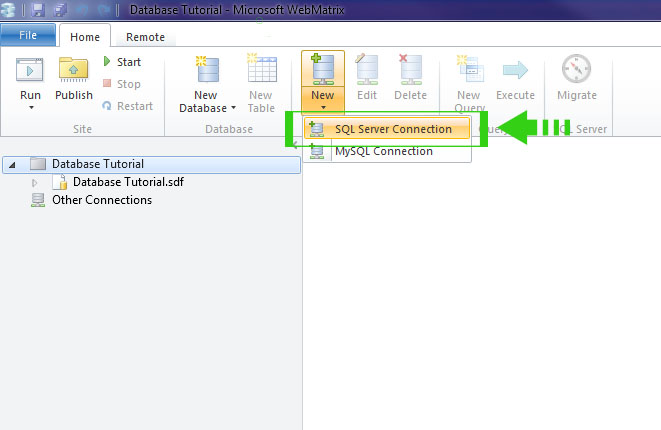This screenshot has height=430, width=661.
Task: Click the New Database icon
Action: [207, 69]
